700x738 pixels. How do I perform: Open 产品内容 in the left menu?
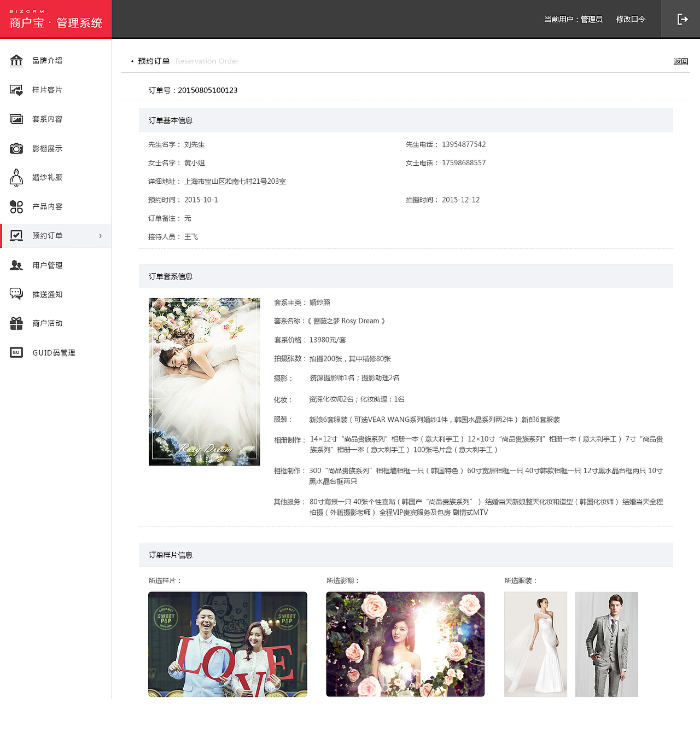tap(48, 207)
